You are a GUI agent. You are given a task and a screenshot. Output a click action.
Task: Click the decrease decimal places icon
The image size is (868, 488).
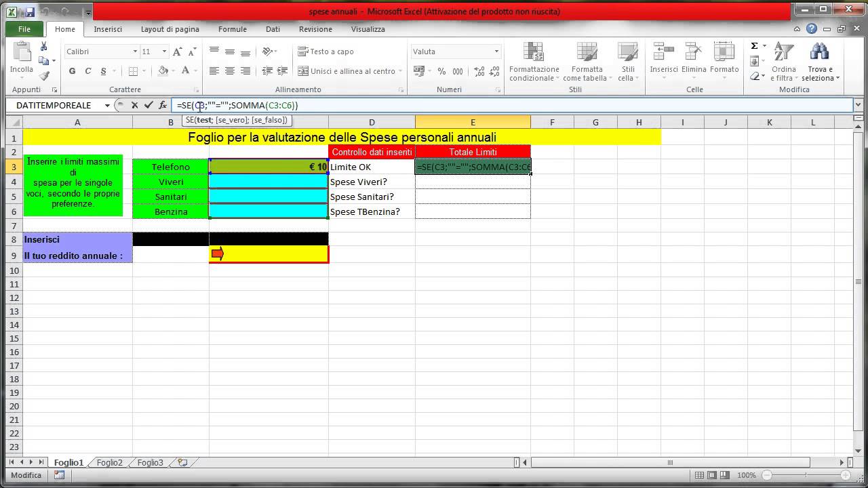pos(495,71)
